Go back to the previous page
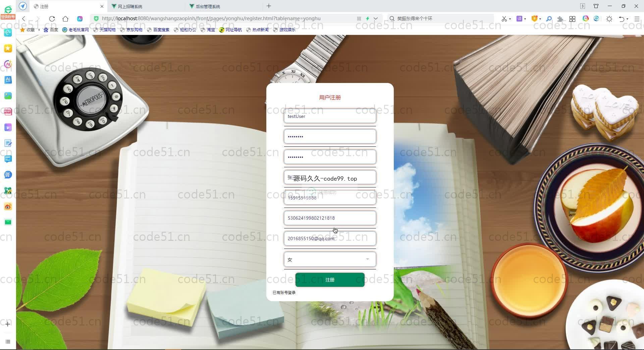This screenshot has height=350, width=644. [x=24, y=19]
